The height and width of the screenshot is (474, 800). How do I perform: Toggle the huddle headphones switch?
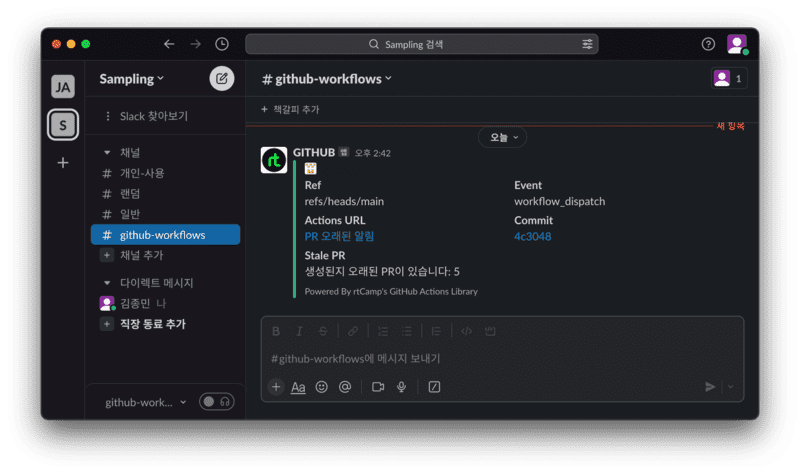coord(216,402)
